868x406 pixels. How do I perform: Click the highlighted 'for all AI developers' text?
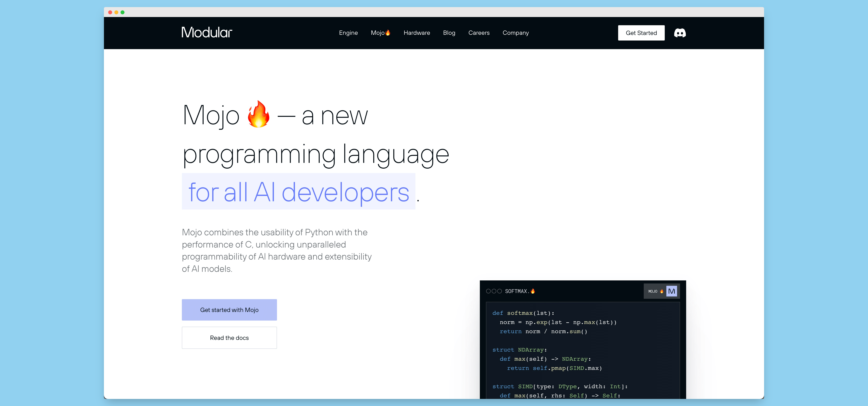coord(299,192)
